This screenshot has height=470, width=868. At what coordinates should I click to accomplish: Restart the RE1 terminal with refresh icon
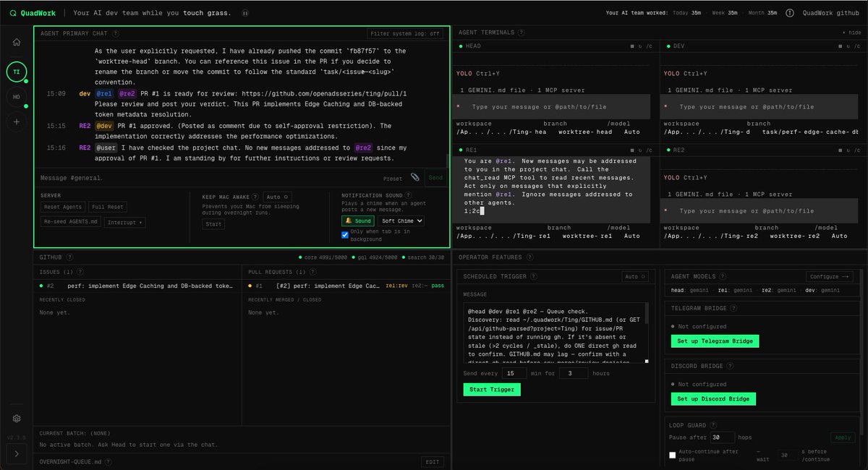(640, 150)
